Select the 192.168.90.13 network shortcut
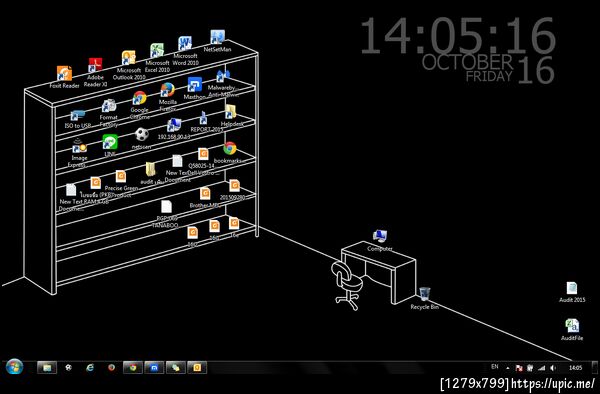The image size is (600, 394). tap(174, 125)
